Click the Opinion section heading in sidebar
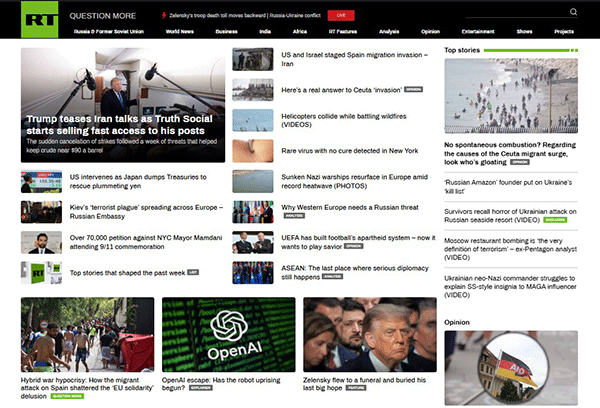600x408 pixels. pyautogui.click(x=457, y=322)
